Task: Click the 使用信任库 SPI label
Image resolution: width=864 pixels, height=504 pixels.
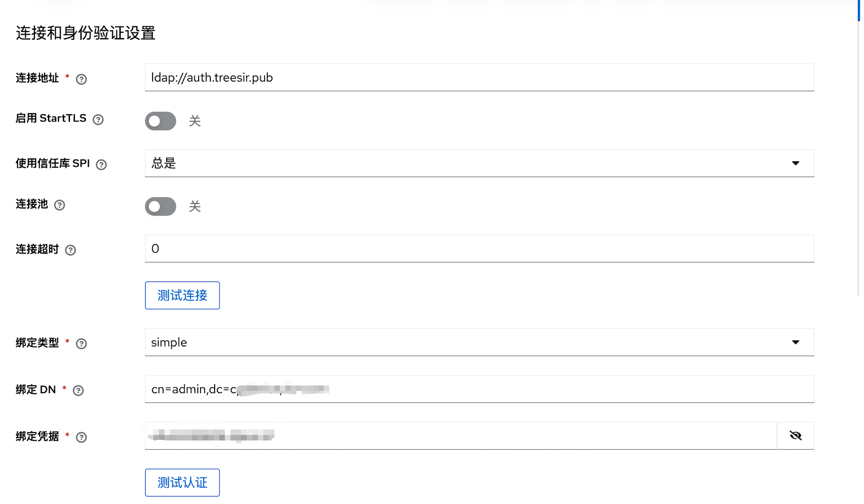Action: pos(53,163)
